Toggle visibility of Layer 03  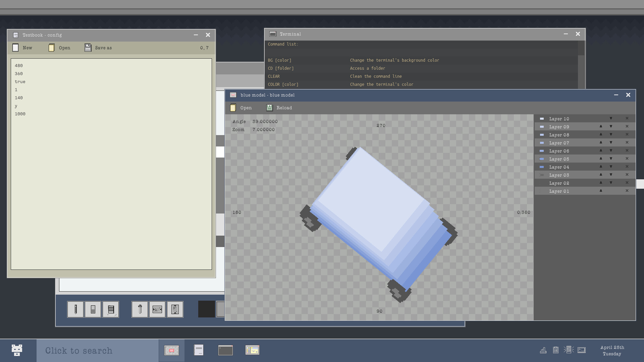pyautogui.click(x=541, y=175)
